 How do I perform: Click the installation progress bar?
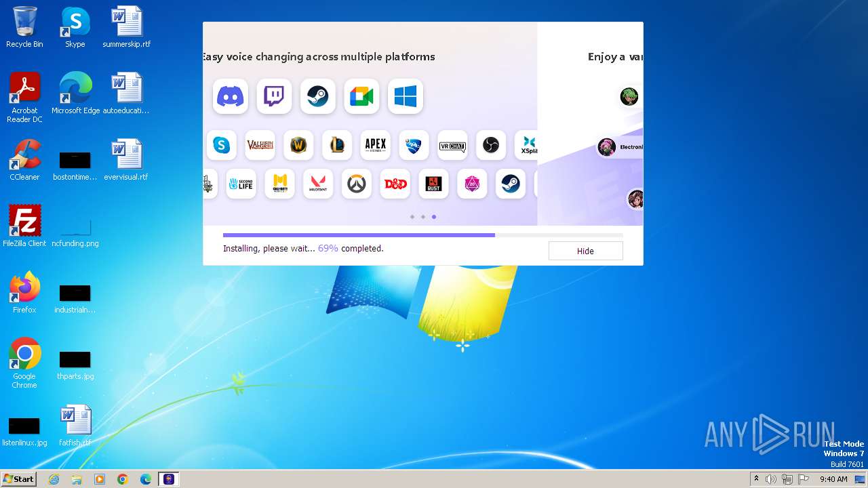pyautogui.click(x=423, y=235)
